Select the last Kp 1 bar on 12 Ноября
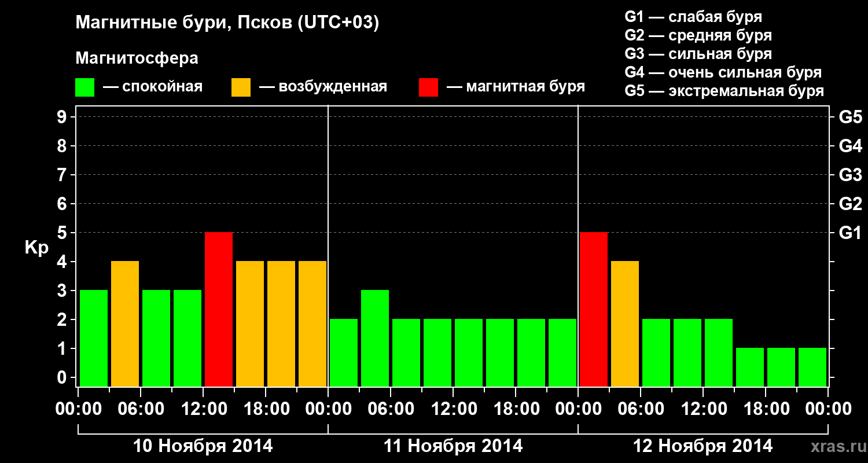 coord(812,367)
